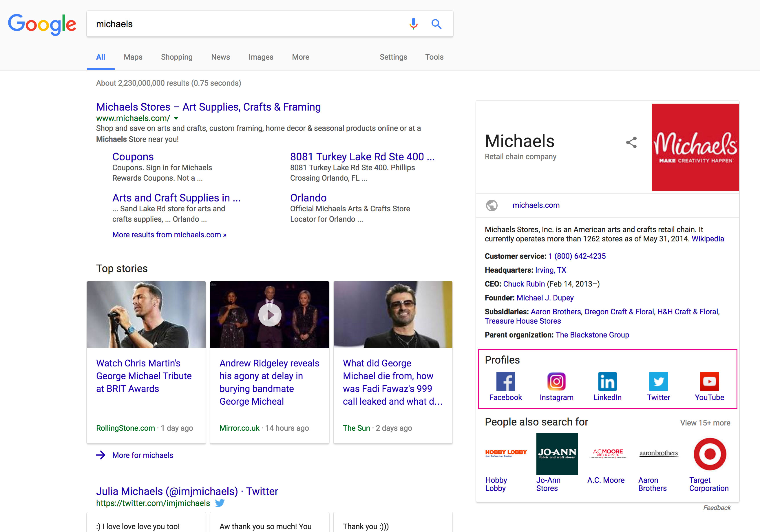Open the LinkedIn profile icon

click(x=607, y=381)
